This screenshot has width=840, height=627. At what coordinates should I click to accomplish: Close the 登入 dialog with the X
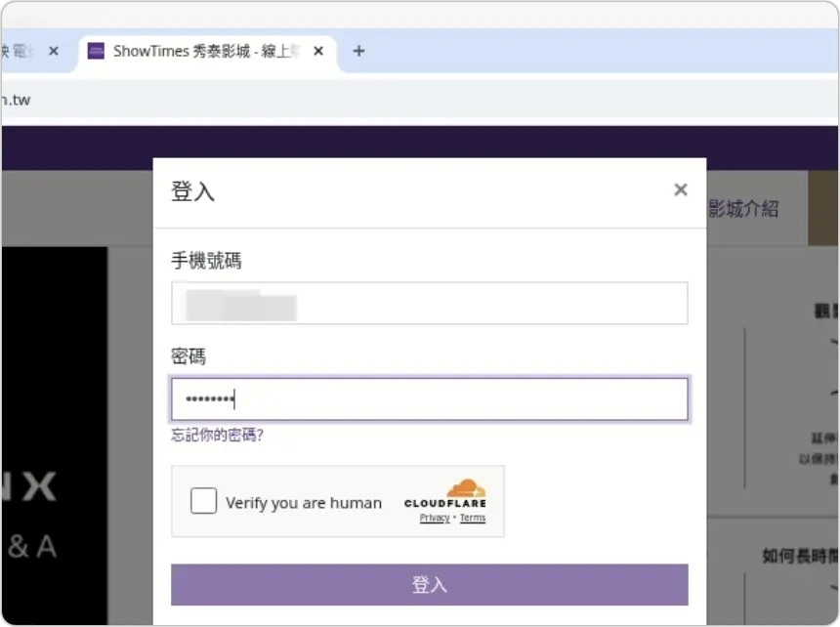tap(681, 189)
